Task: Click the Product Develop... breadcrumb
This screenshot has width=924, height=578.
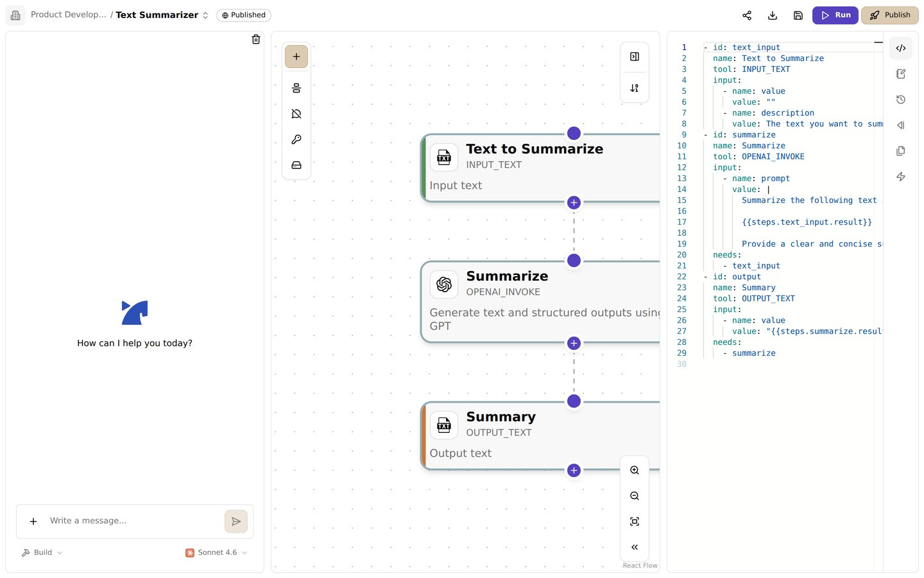Action: (x=69, y=15)
